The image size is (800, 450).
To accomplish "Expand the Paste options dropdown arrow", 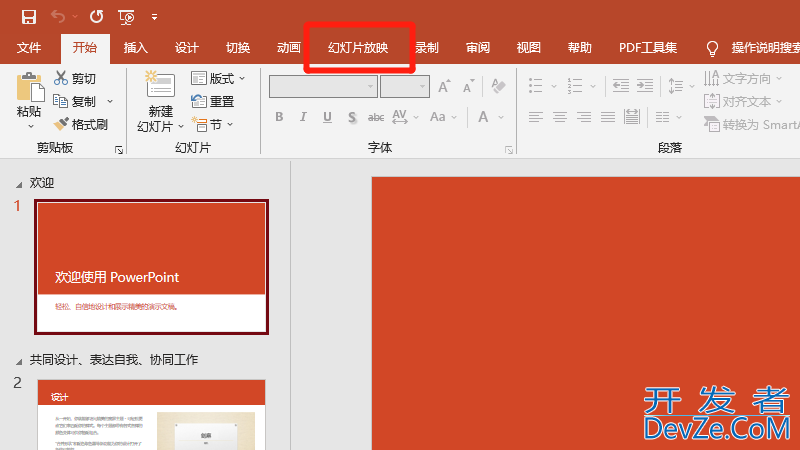I will point(31,126).
